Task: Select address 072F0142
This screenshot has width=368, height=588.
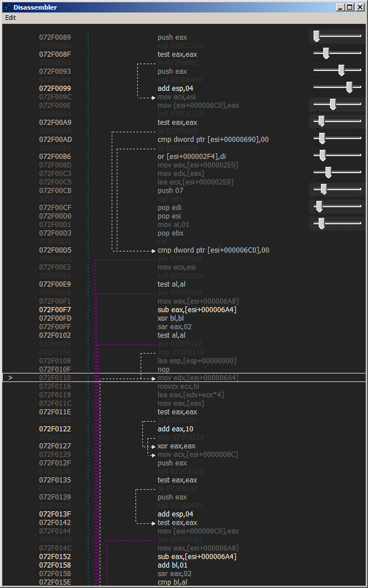Action: (x=55, y=522)
